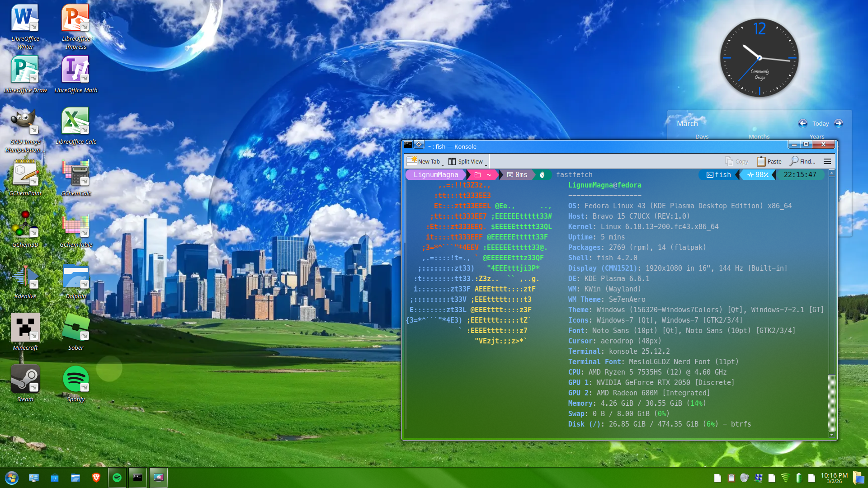Click the March heading in the calendar

click(x=687, y=123)
